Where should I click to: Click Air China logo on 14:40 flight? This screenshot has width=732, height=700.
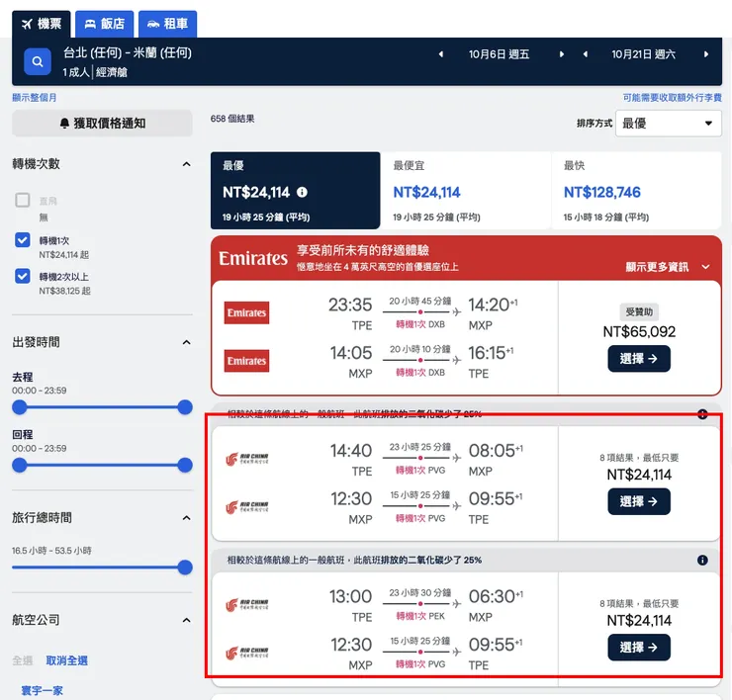[247, 459]
